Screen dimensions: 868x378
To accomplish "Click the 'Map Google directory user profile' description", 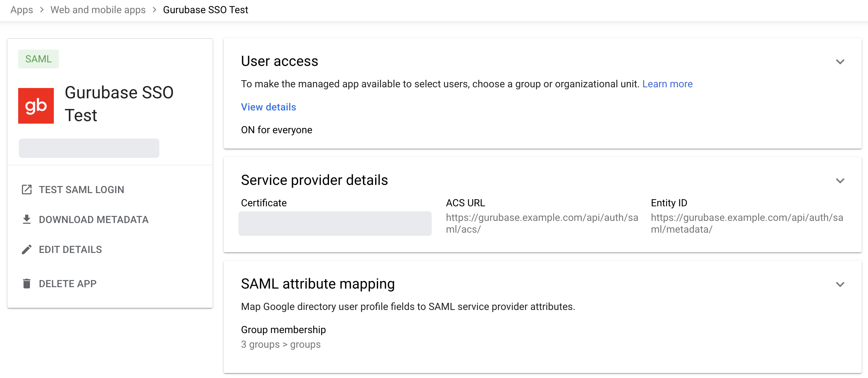I will point(408,306).
